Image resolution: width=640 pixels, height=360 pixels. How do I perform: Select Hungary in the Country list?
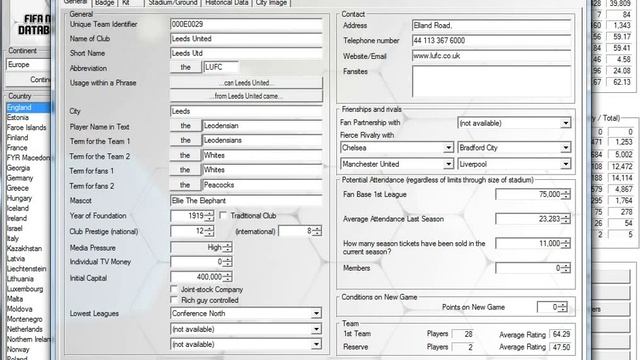[x=29, y=198]
